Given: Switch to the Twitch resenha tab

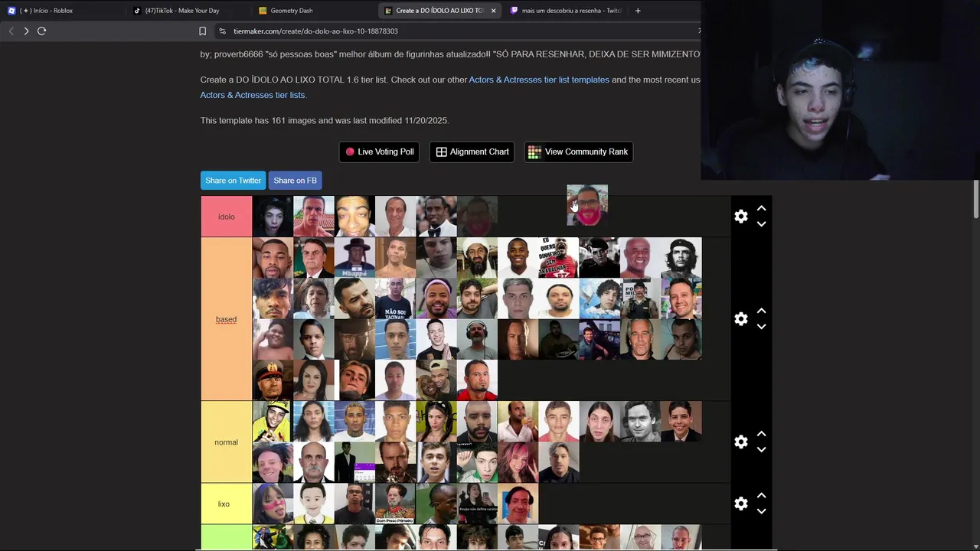Looking at the screenshot, I should 565,11.
